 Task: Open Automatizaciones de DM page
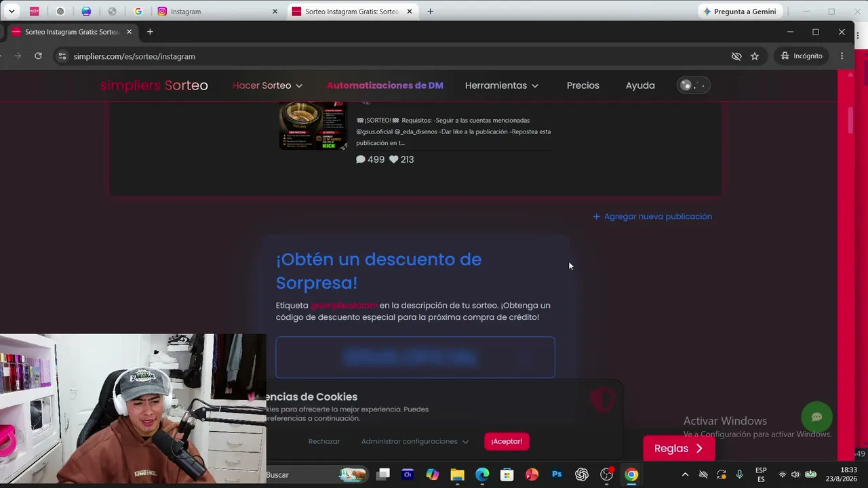[x=384, y=85]
